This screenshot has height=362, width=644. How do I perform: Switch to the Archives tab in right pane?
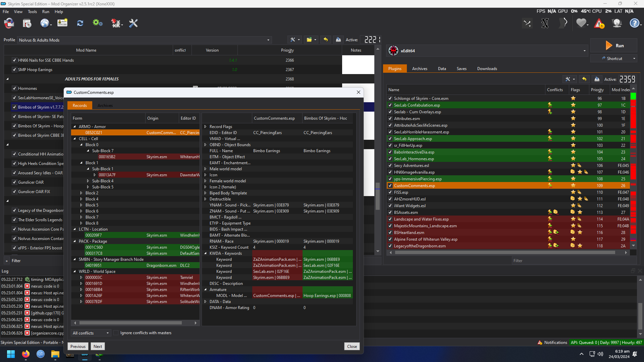pos(420,69)
